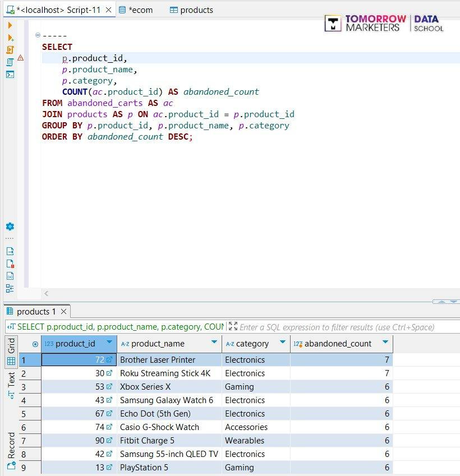Click the editor horizontal scroll left arrow

click(46, 293)
